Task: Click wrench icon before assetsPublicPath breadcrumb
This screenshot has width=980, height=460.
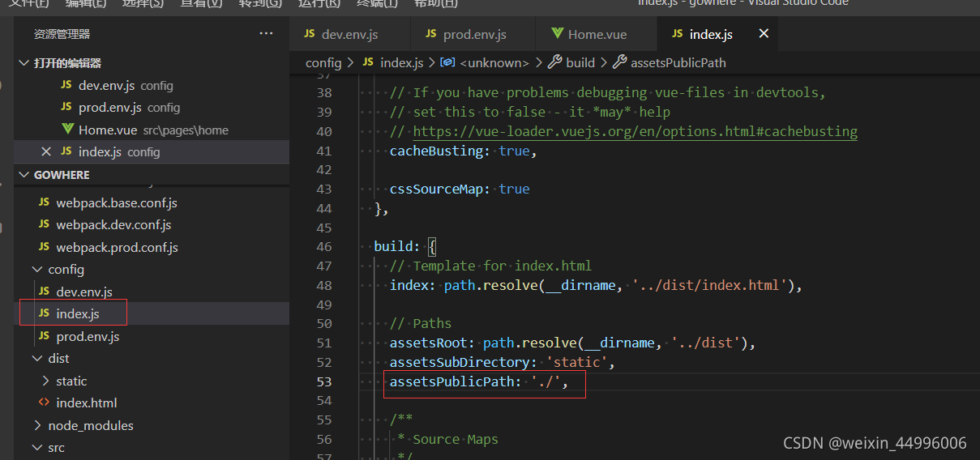Action: coord(619,62)
